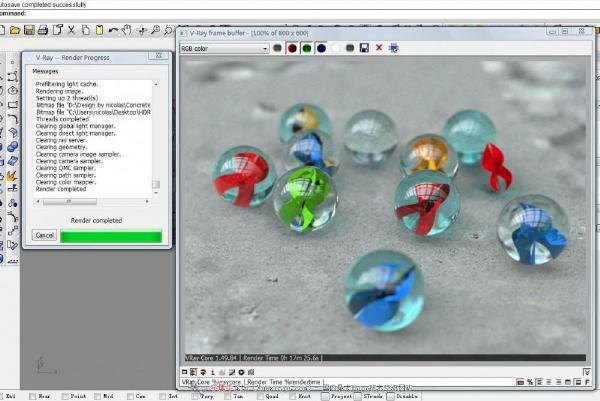600x401 pixels.
Task: Switch to RGB color mode circle icon
Action: pos(277,48)
